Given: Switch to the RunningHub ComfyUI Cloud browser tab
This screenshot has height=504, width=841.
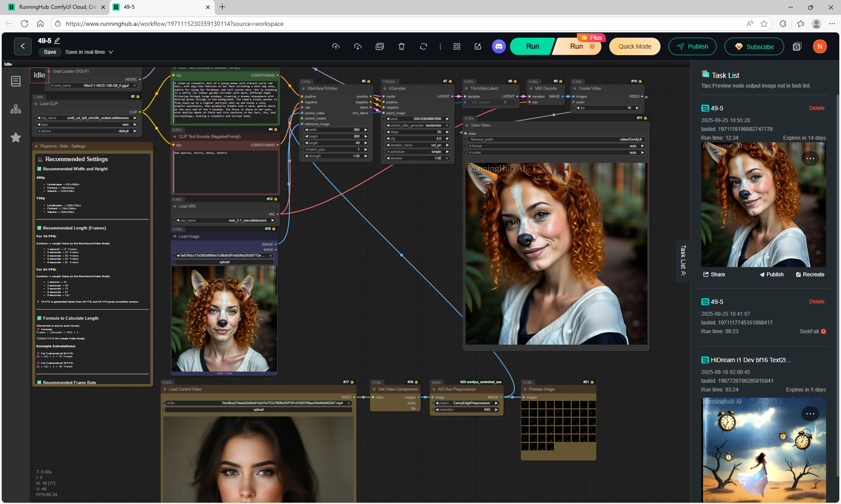Looking at the screenshot, I should pyautogui.click(x=57, y=7).
